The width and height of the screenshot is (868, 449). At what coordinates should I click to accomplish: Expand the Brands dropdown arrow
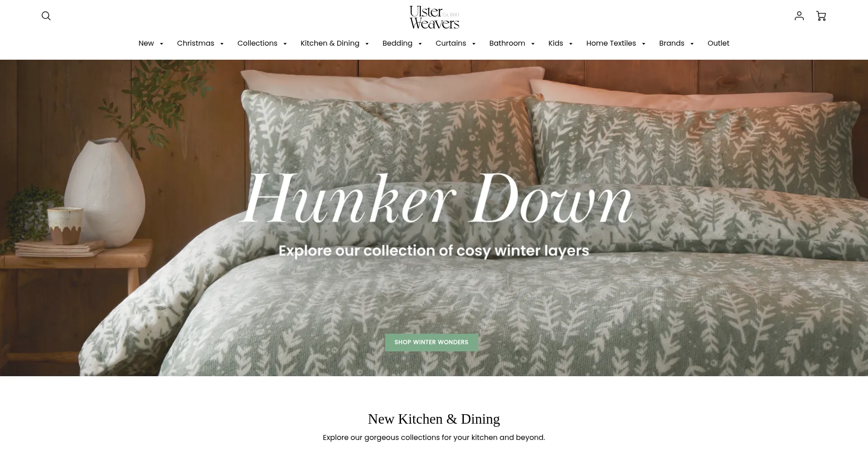click(x=692, y=44)
